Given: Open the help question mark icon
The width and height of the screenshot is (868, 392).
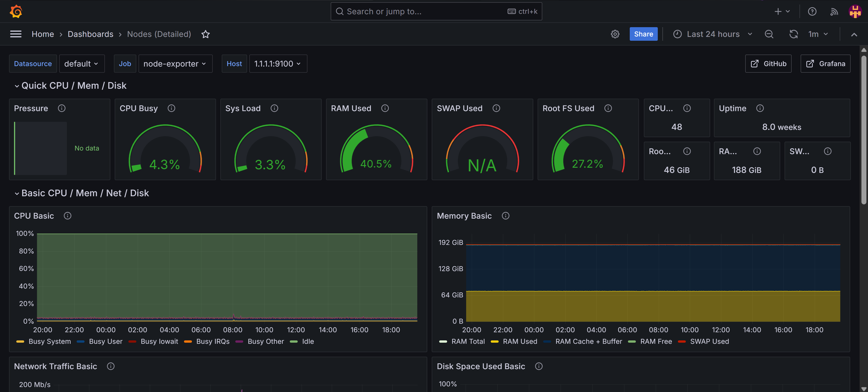Looking at the screenshot, I should pyautogui.click(x=812, y=12).
